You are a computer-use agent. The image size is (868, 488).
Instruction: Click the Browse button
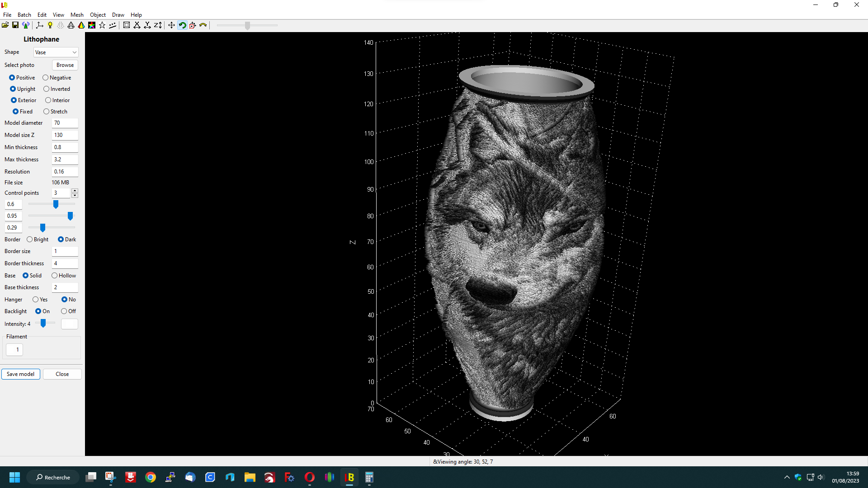point(65,65)
